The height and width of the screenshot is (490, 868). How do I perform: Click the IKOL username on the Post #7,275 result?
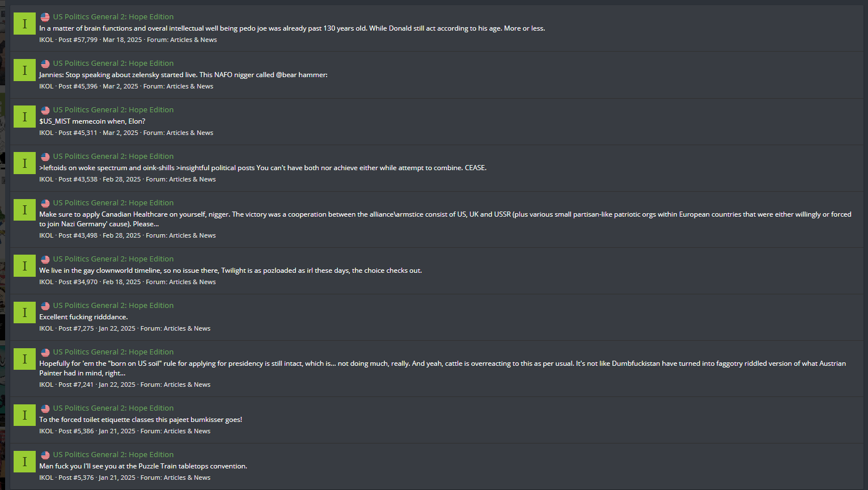(46, 328)
